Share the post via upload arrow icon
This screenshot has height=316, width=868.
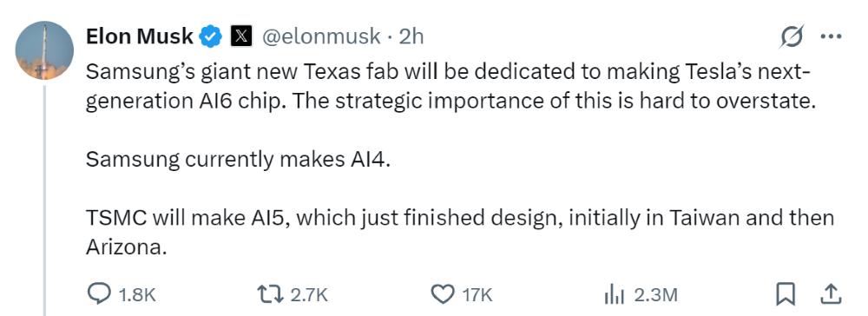[831, 294]
